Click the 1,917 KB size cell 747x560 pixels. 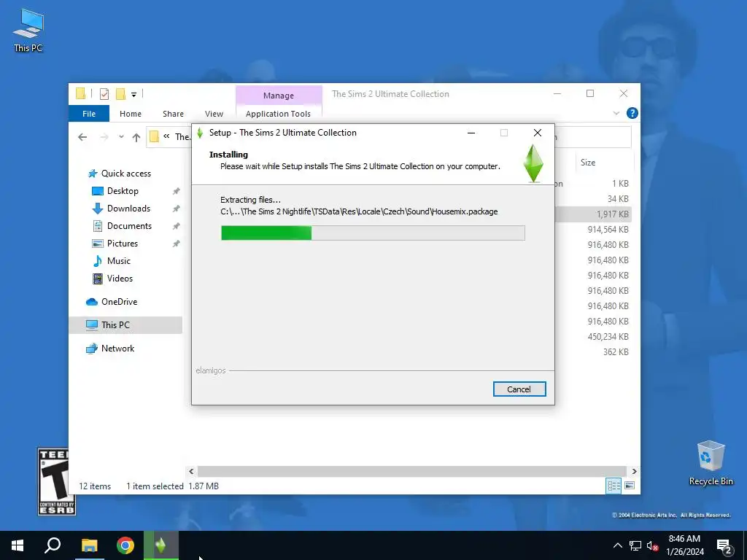coord(613,214)
